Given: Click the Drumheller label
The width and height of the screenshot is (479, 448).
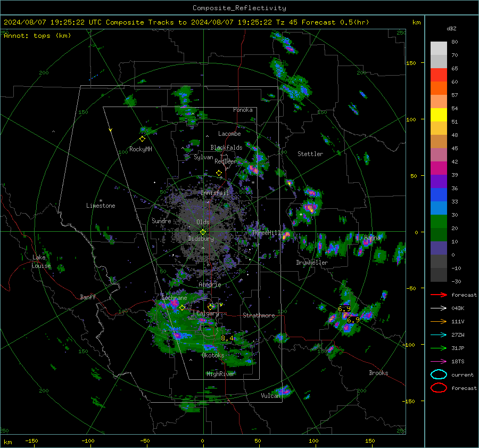Looking at the screenshot, I should click(x=312, y=263).
